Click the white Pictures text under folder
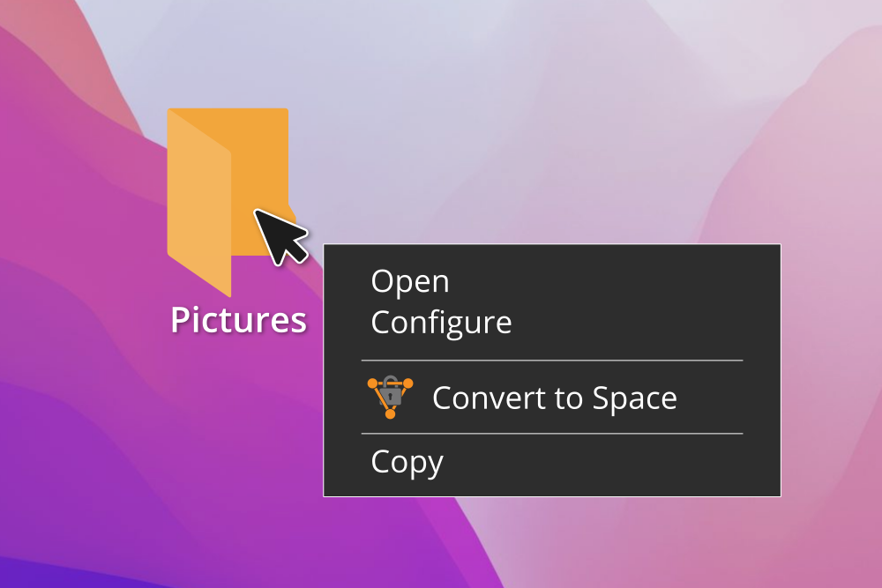882x588 pixels. [238, 320]
